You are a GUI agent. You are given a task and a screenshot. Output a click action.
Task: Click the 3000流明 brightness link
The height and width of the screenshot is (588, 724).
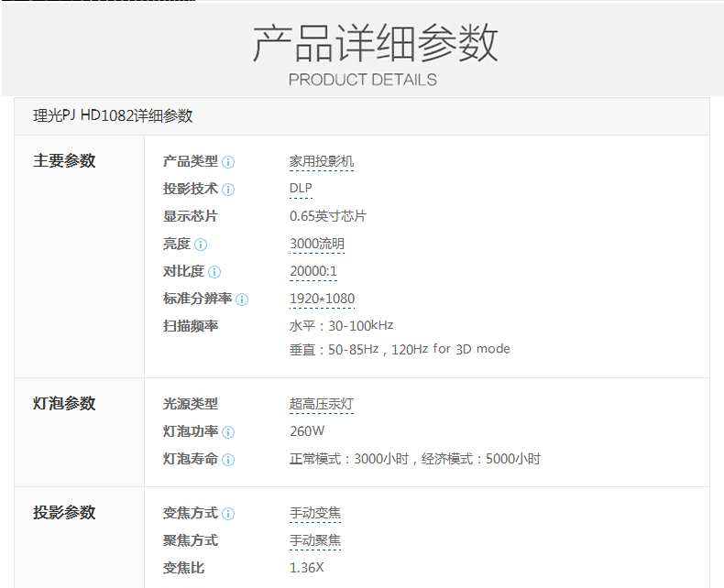[x=316, y=245]
